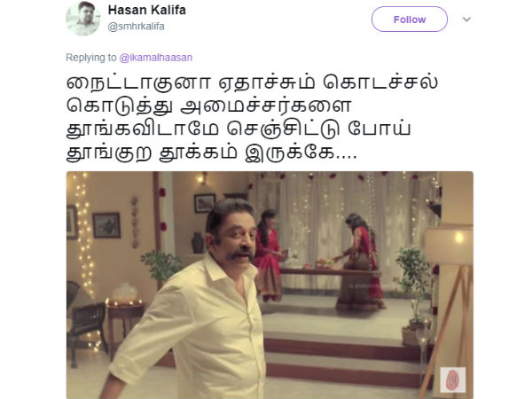This screenshot has height=399, width=532.
Task: Click the first line of the Tamil tweet
Action: click(252, 83)
